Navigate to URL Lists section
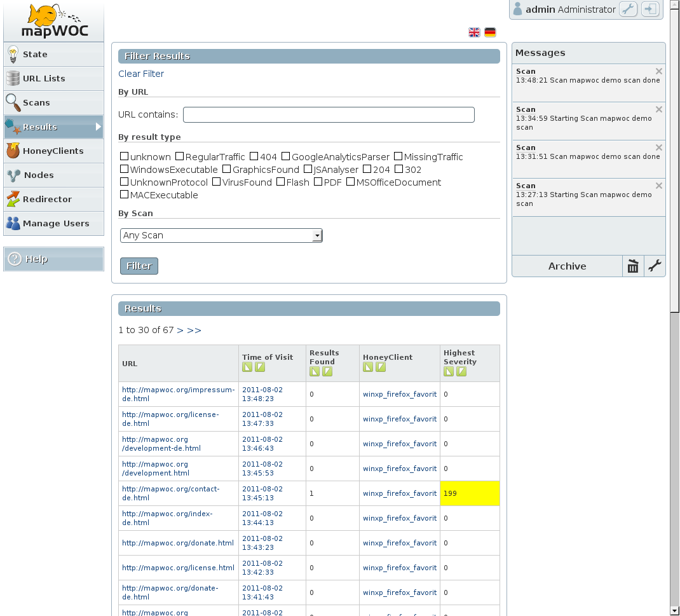This screenshot has height=616, width=680. (x=44, y=79)
